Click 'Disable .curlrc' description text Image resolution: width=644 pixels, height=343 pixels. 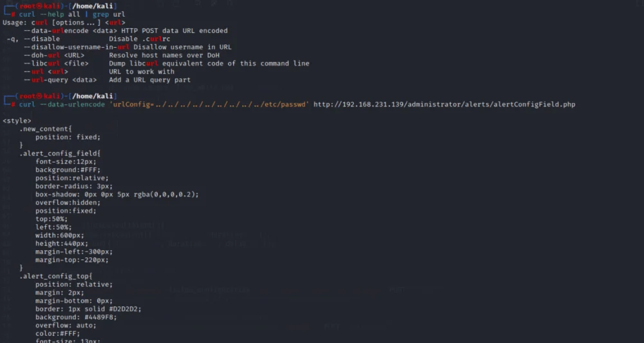(140, 39)
